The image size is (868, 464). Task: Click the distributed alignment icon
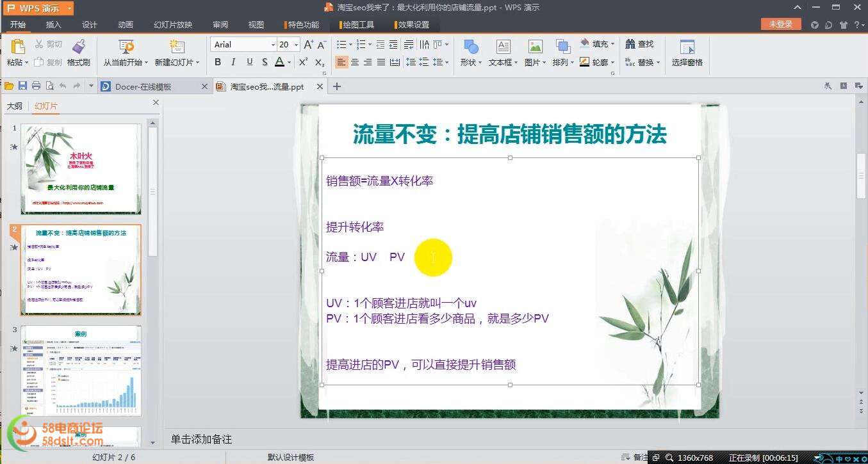click(x=395, y=62)
